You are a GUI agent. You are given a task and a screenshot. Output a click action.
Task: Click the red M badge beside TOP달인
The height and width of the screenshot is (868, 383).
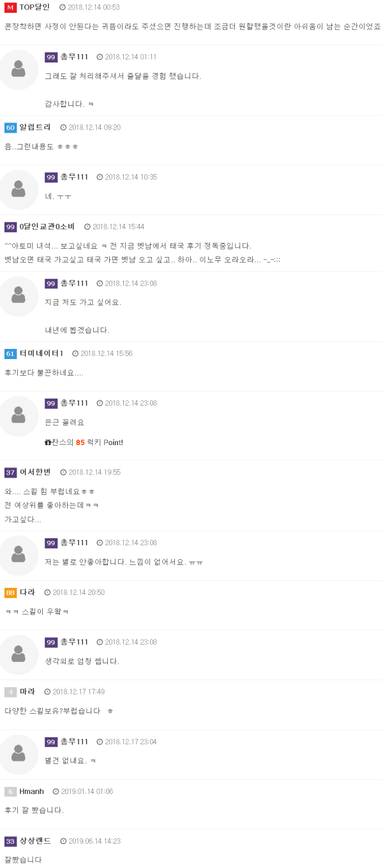pos(10,7)
